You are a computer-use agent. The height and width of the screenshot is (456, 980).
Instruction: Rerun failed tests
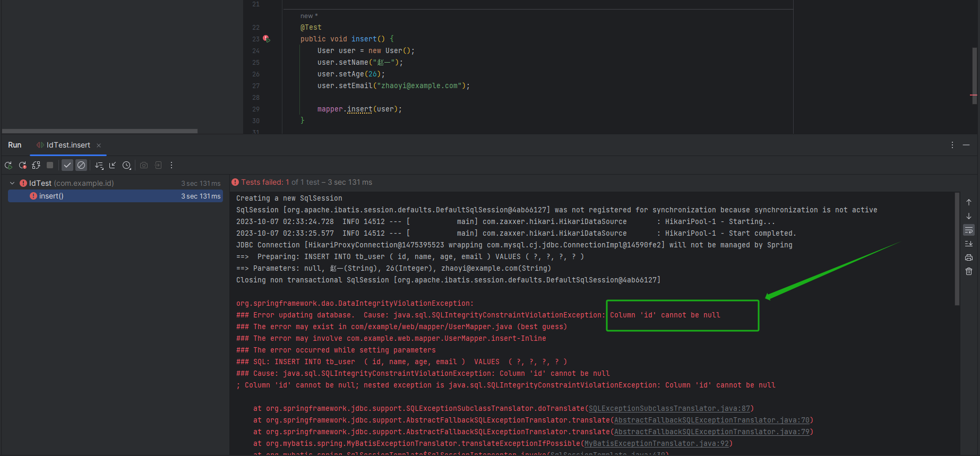click(x=22, y=166)
